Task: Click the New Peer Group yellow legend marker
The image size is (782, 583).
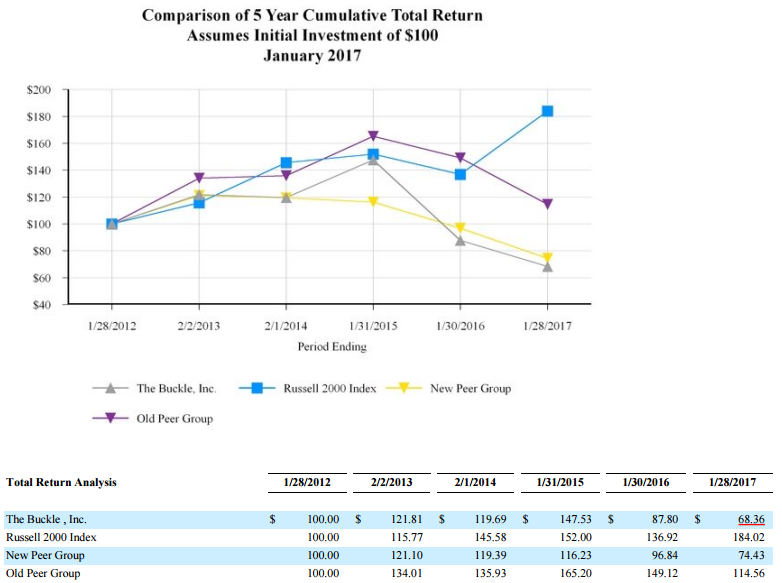Action: (404, 388)
